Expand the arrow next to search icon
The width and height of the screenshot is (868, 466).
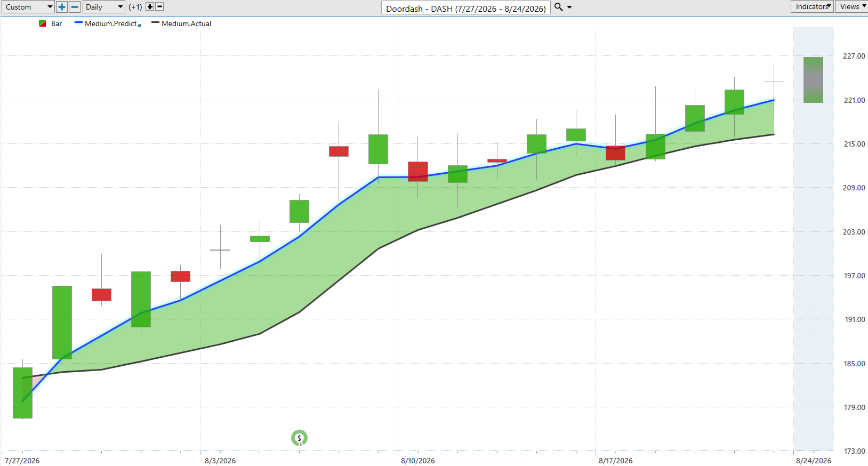(x=569, y=7)
